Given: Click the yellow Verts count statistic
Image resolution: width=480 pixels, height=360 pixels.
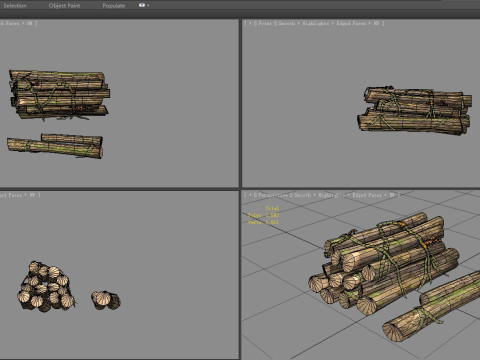Looking at the screenshot, I should click(263, 222).
